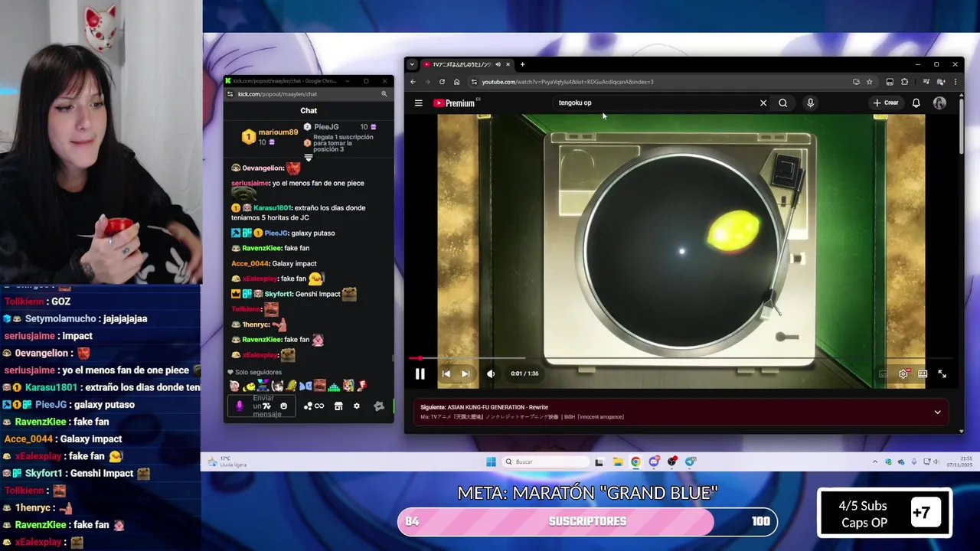Mute audio indicator on YouTube tab
980x551 pixels.
498,64
